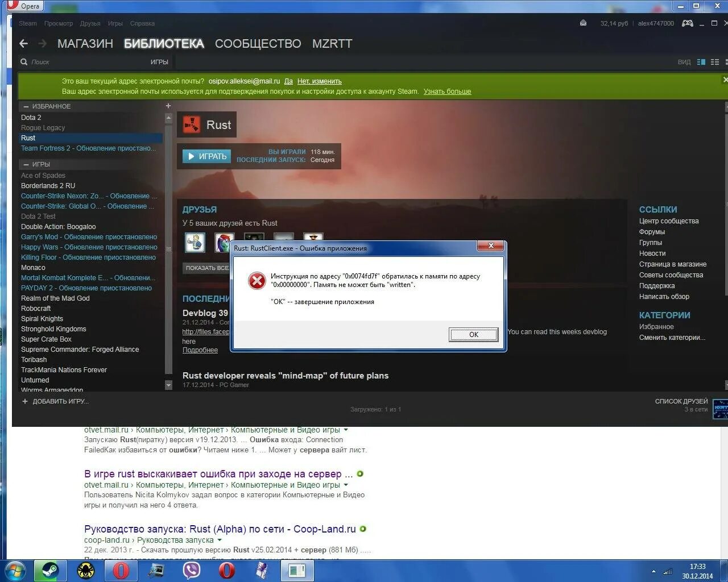This screenshot has width=728, height=582.
Task: Open the MZRTT profile tab
Action: [x=332, y=44]
